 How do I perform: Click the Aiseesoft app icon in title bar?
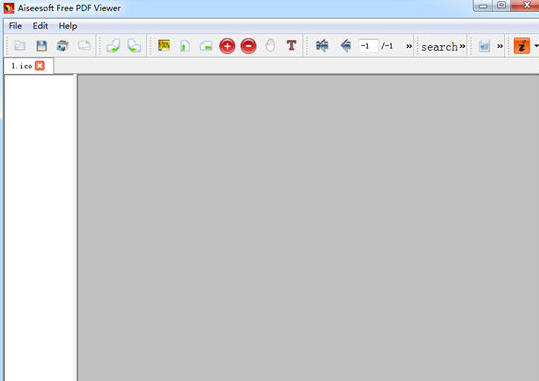coord(9,8)
